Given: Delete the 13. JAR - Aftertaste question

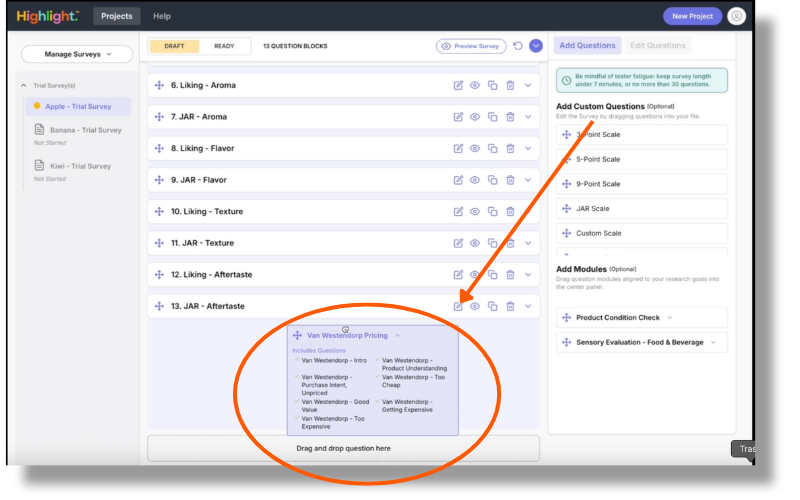Looking at the screenshot, I should coord(510,306).
